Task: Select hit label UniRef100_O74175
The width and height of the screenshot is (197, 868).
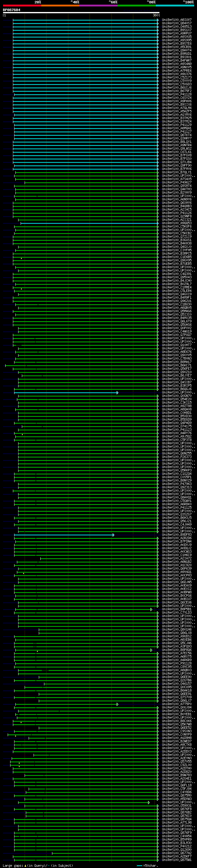Action: 176,426
